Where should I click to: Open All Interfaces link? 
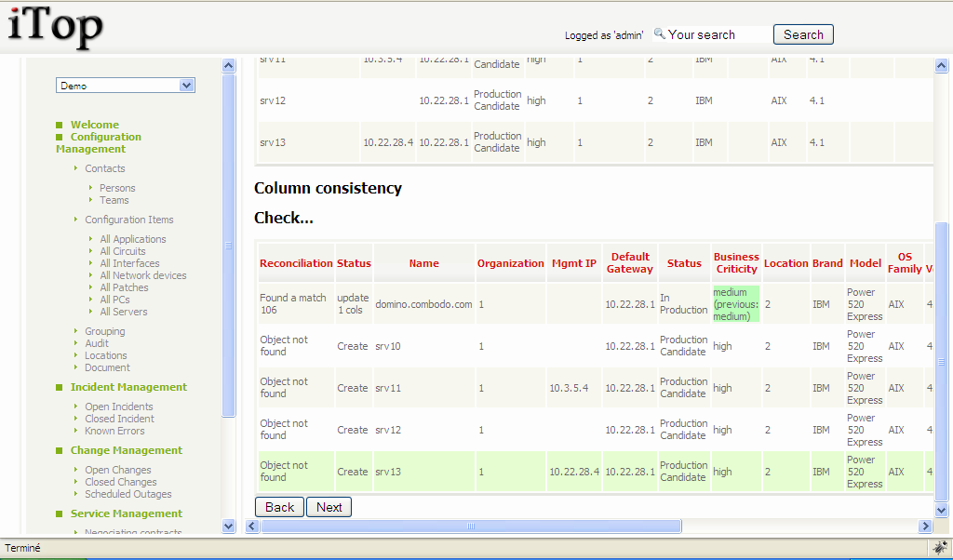pos(129,263)
